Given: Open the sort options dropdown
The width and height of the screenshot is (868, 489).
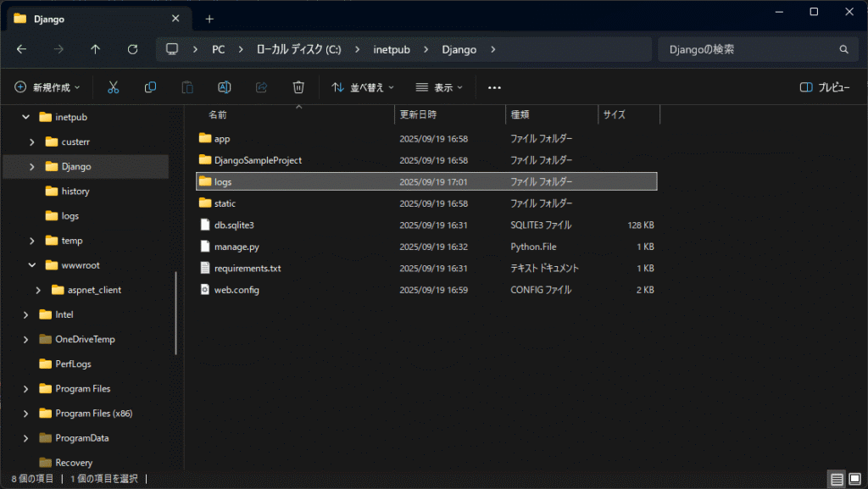Looking at the screenshot, I should (362, 87).
